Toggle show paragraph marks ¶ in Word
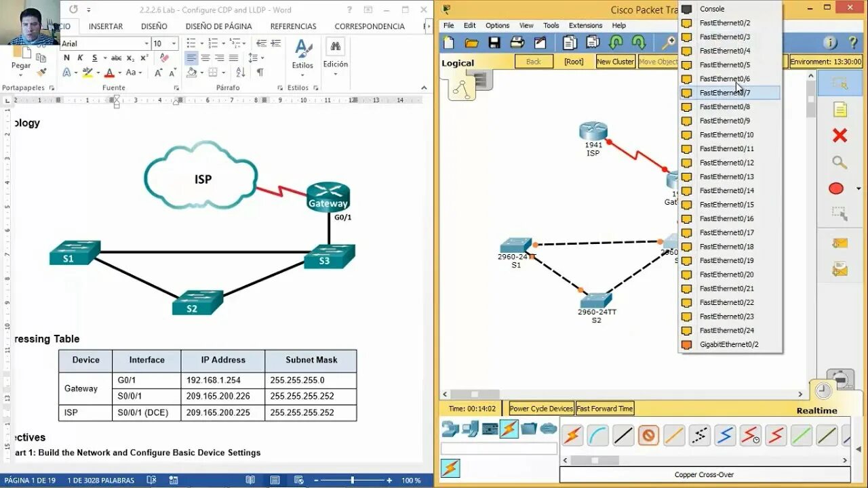This screenshot has width=868, height=488. tap(259, 73)
